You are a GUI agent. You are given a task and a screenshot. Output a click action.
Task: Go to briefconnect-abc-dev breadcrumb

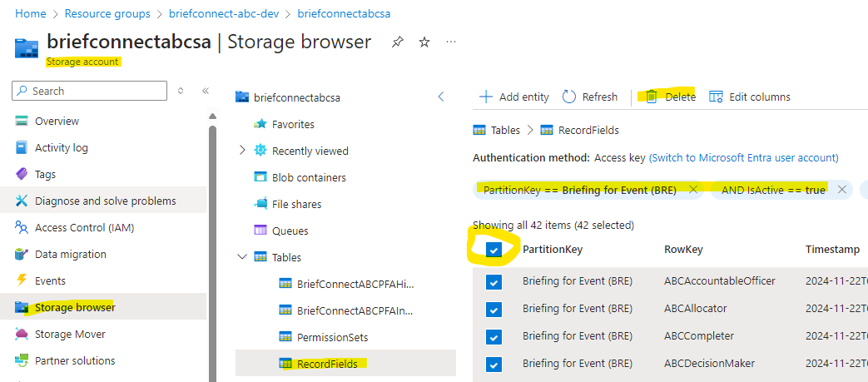pos(226,14)
